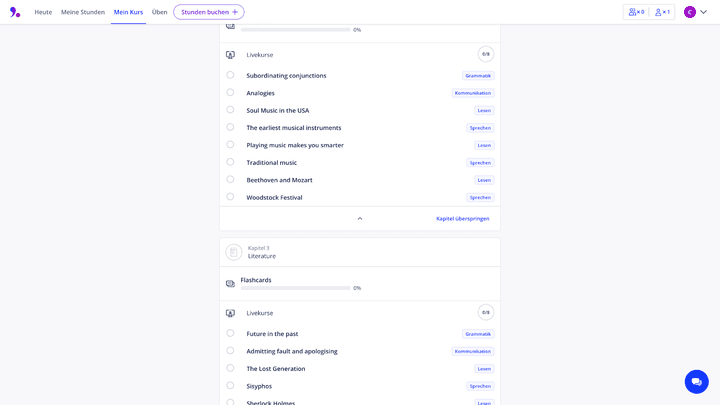
Task: Click the Literature Flashcards progress bar
Action: [x=295, y=288]
